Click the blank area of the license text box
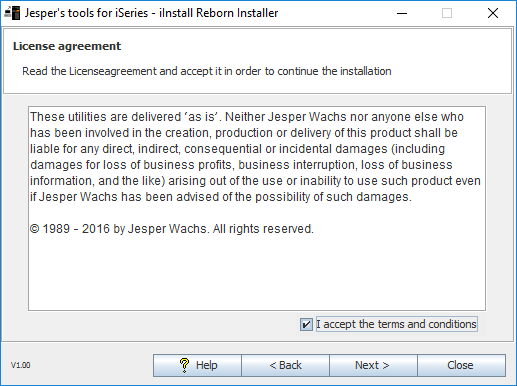Screen dimensions: 517x386 (257, 273)
